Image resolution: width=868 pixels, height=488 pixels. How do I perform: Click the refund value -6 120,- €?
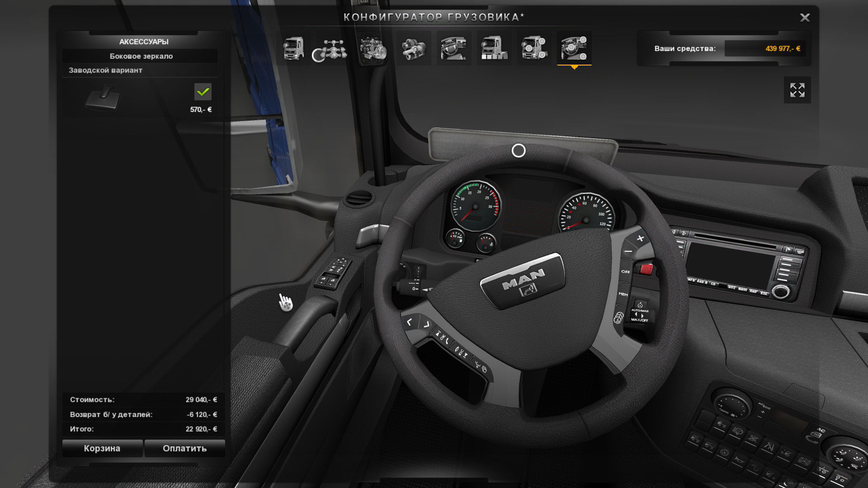point(202,414)
